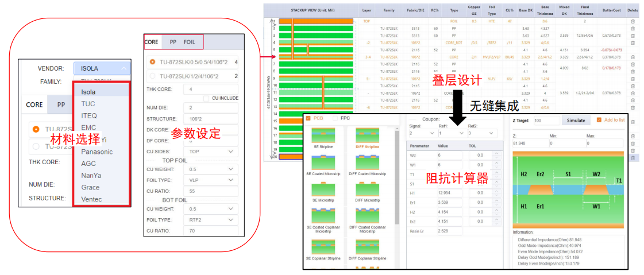Screen dimensions: 644x275
Task: Click BOT FOIL CU RATIO field showing 70
Action: click(x=211, y=231)
